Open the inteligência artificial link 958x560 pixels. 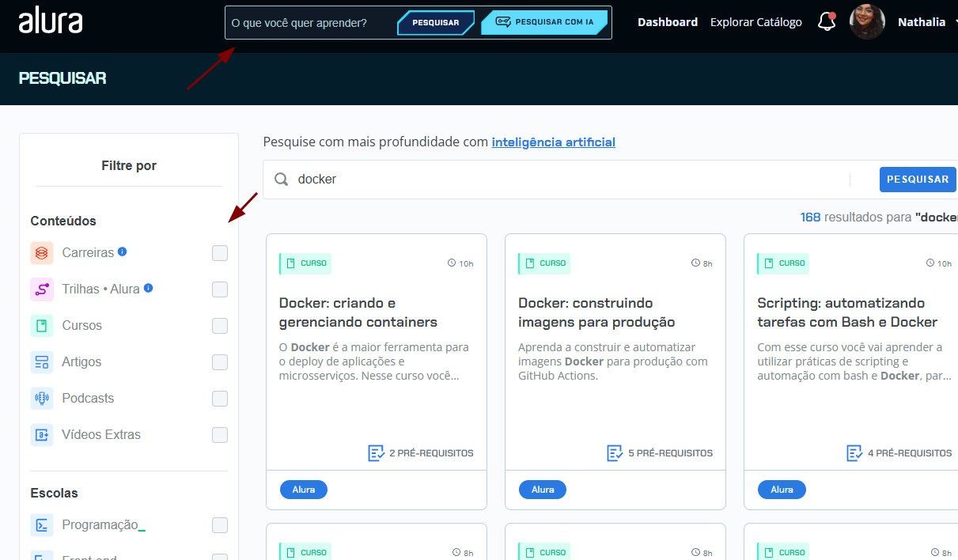pyautogui.click(x=553, y=142)
